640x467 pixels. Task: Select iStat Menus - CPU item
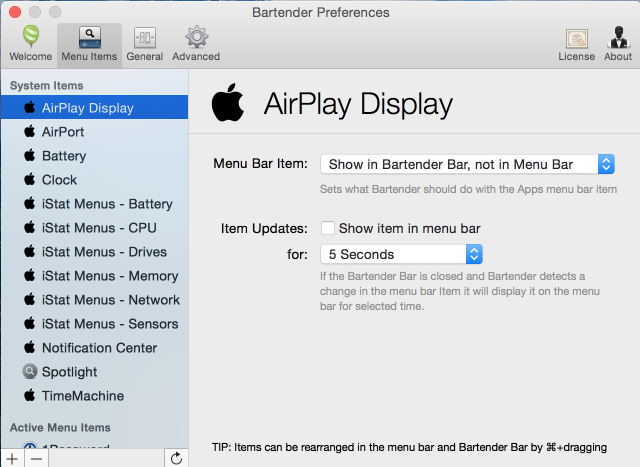pyautogui.click(x=94, y=228)
